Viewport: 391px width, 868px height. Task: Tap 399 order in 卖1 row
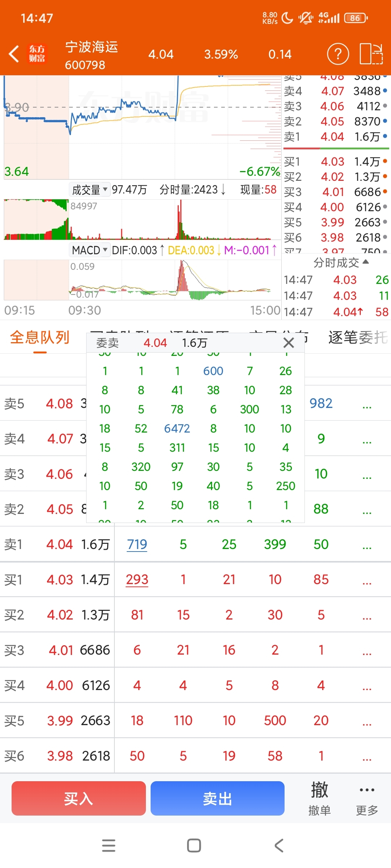point(275,544)
